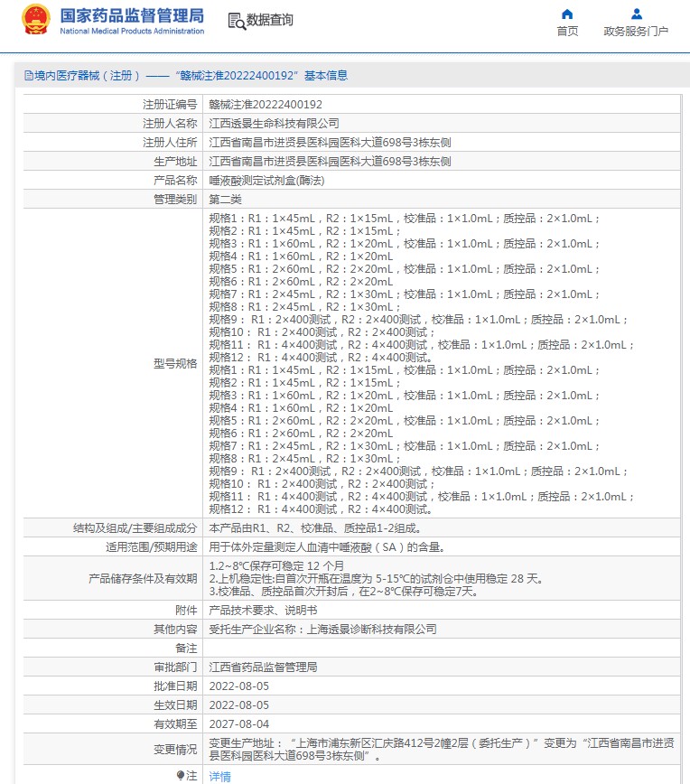Screen dimensions: 690x784
Task: Open the 政务服务门户 person icon
Action: (636, 14)
